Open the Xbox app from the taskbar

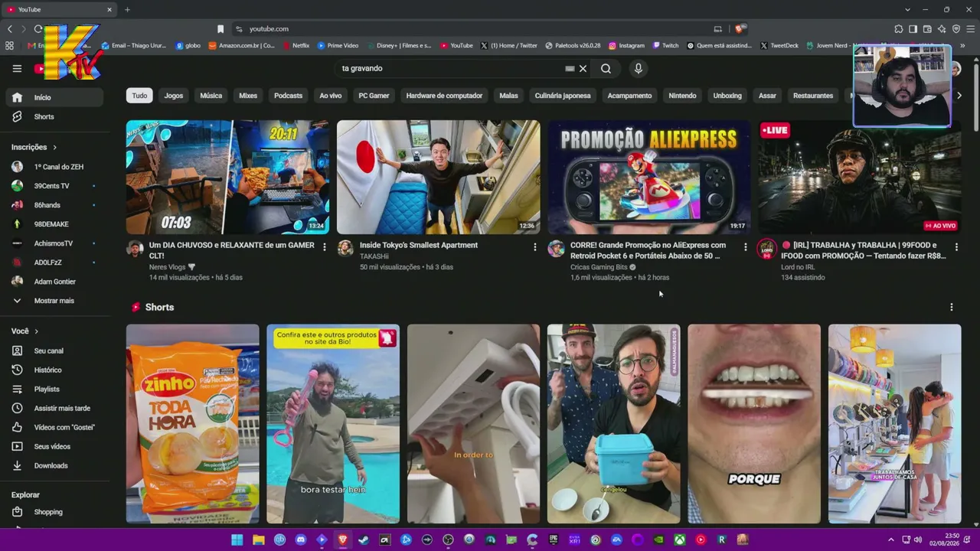click(679, 540)
